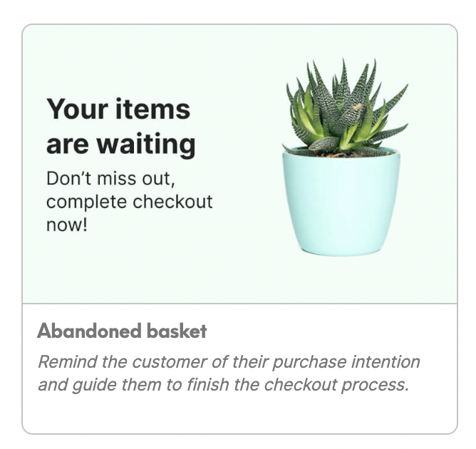476x449 pixels.
Task: Click the word "miss" in the banner subtext
Action: pyautogui.click(x=117, y=178)
